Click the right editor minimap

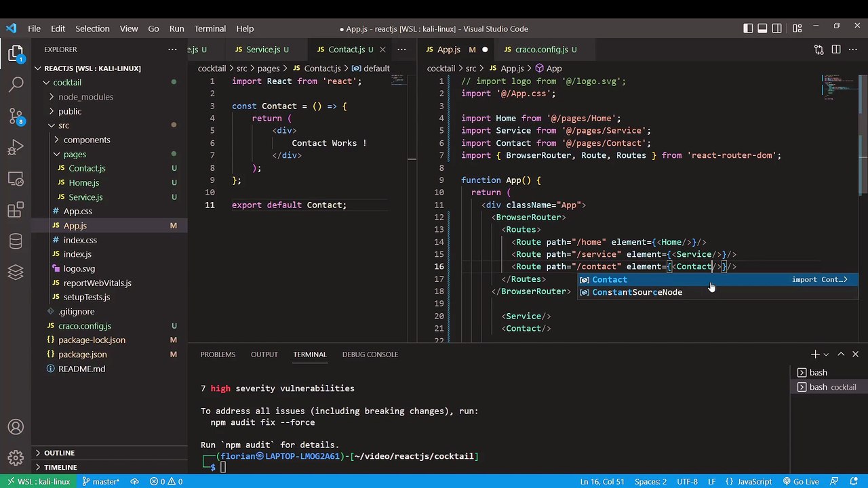coord(841,88)
